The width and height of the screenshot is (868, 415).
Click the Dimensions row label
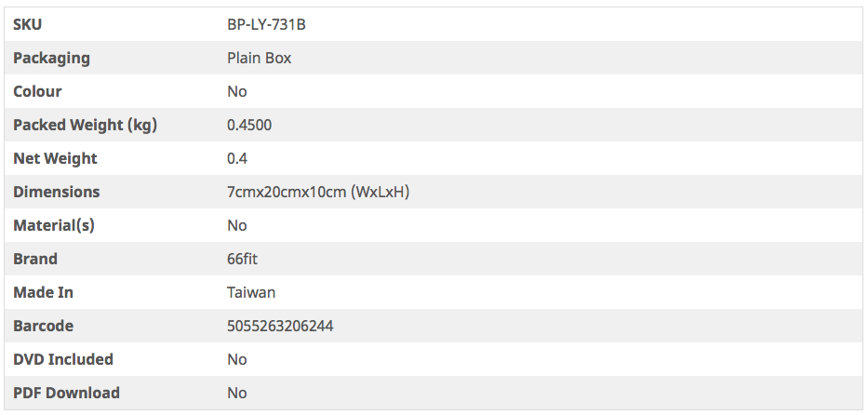[x=56, y=192]
